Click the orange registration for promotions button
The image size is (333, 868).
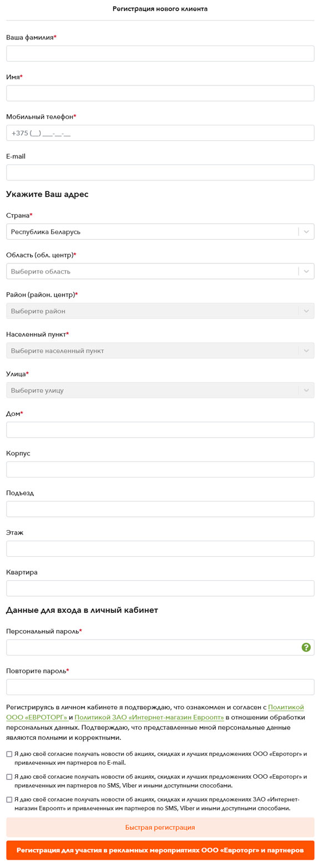coord(160,850)
